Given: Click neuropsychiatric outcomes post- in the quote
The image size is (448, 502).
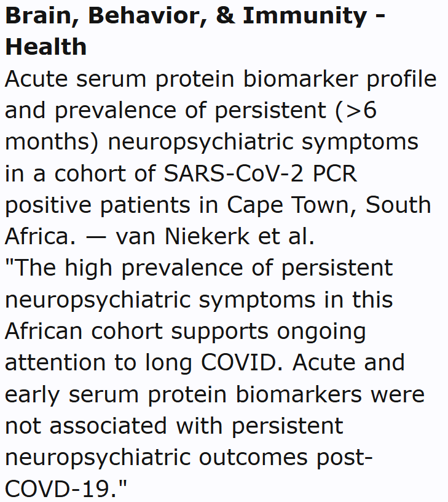Looking at the screenshot, I should [x=189, y=456].
